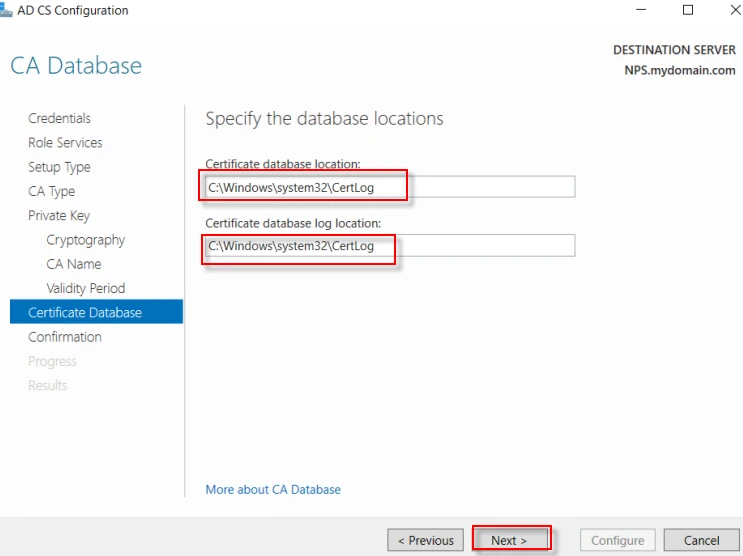Jump to the CA Type page
The width and height of the screenshot is (743, 556).
pos(51,191)
